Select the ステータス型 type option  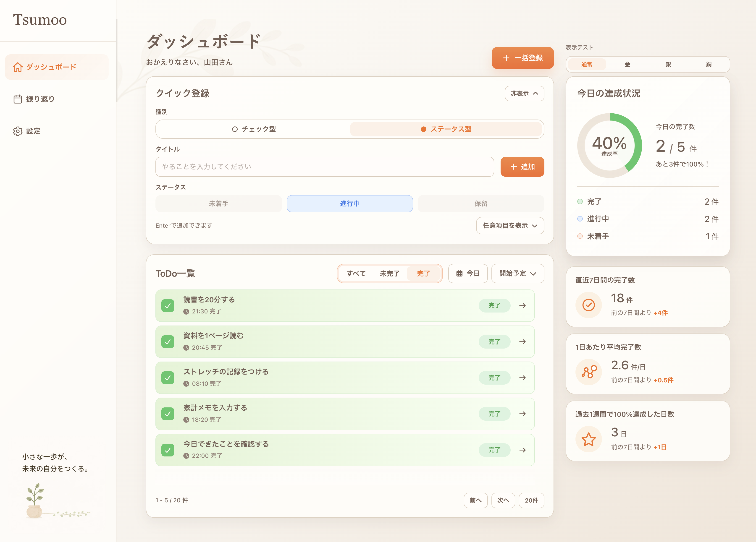click(x=446, y=129)
